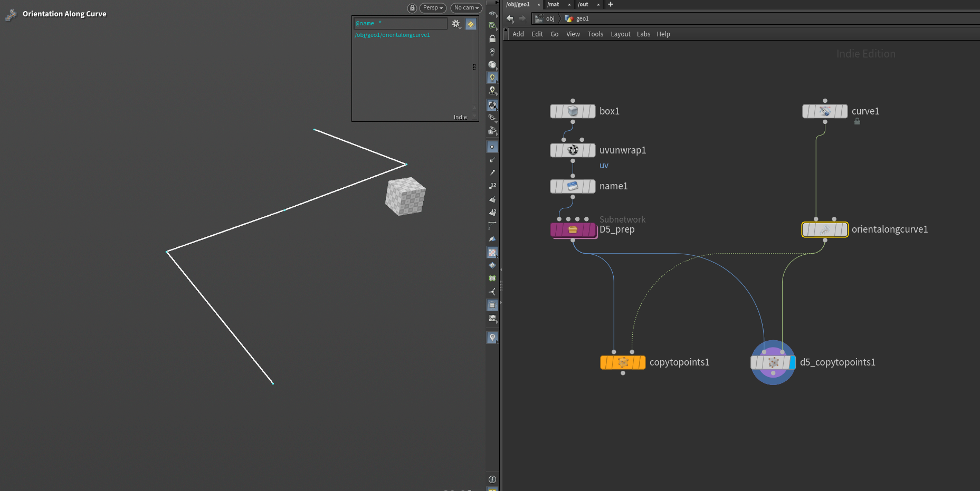The height and width of the screenshot is (491, 980).
Task: Click the box1 node icon
Action: (573, 111)
